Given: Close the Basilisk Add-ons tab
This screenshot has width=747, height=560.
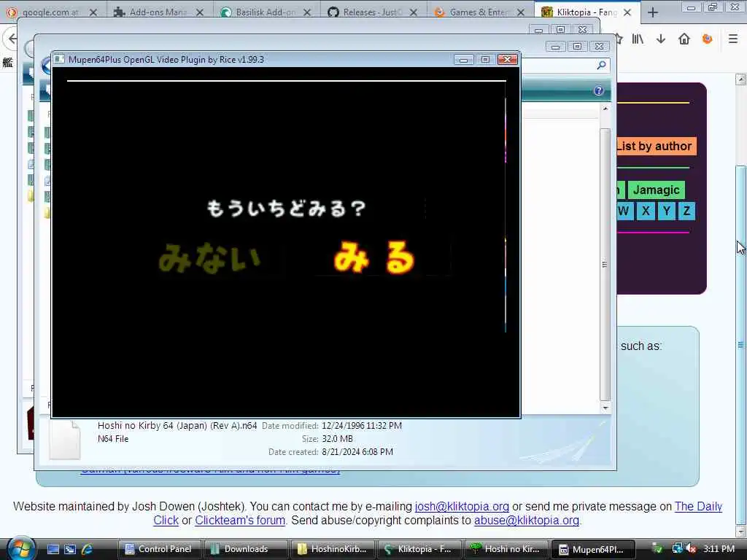Looking at the screenshot, I should point(307,12).
